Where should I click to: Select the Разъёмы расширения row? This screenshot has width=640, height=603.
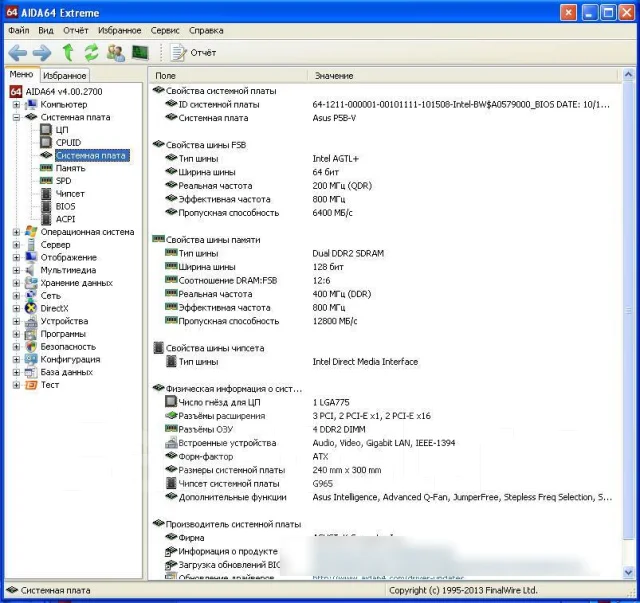click(x=384, y=416)
